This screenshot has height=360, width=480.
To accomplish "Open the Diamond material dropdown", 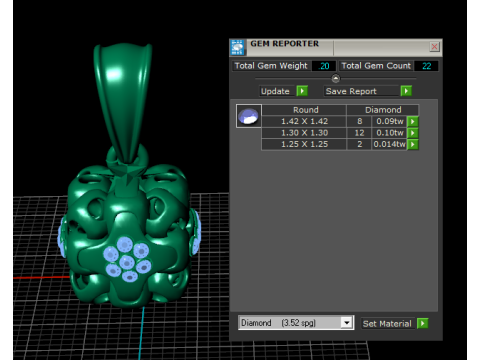I will pyautogui.click(x=296, y=323).
